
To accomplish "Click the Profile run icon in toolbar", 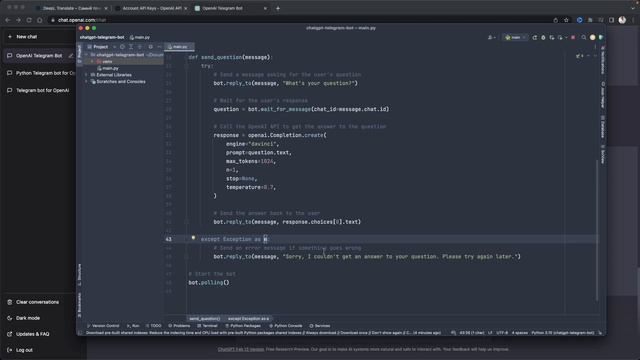I will [561, 38].
